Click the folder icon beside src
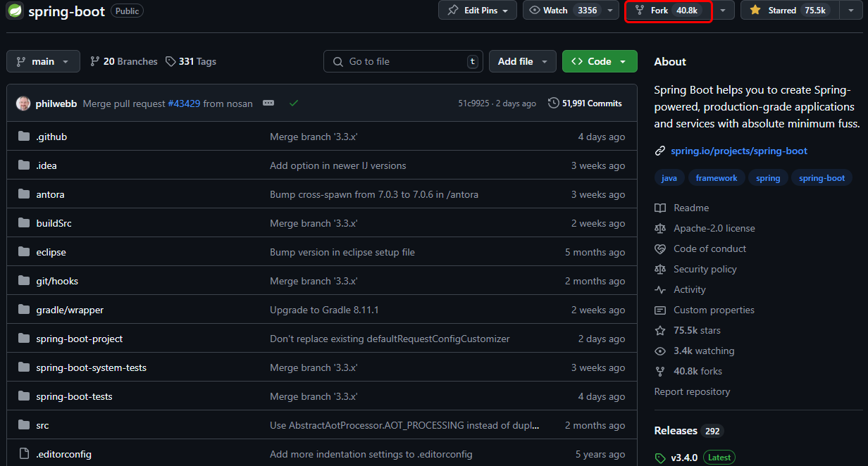868x466 pixels. 24,425
